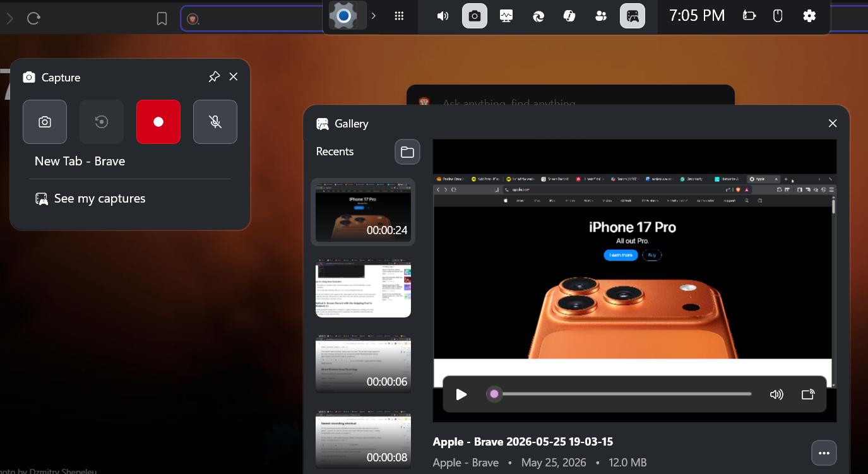Viewport: 868px width, 474px height.
Task: Toggle the microphone in the Capture widget
Action: 215,122
